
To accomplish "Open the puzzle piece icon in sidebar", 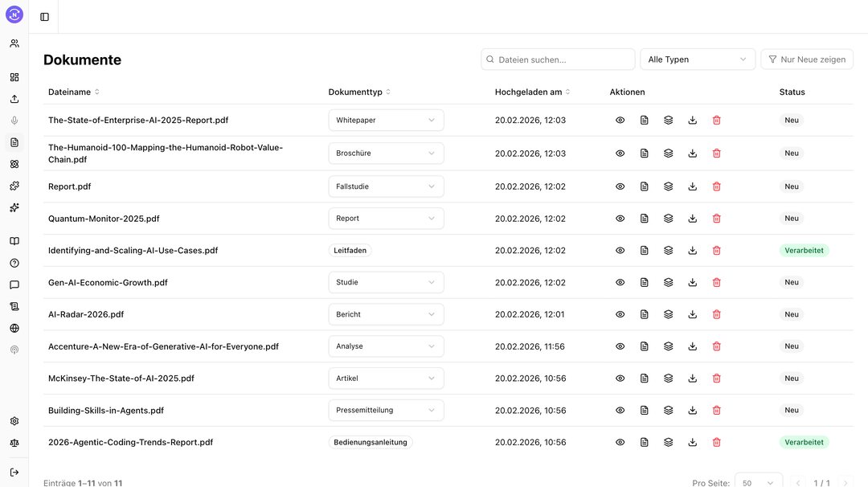I will (x=14, y=186).
